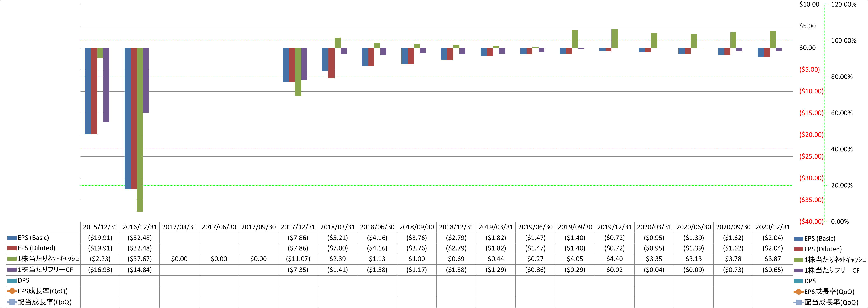
Task: Click the ($14.84) free CF cell
Action: [x=140, y=270]
